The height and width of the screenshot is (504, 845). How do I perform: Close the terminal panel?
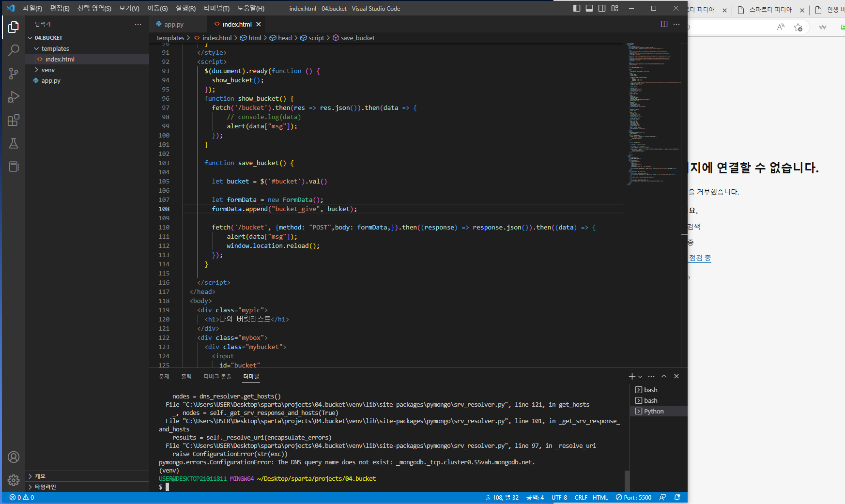676,376
